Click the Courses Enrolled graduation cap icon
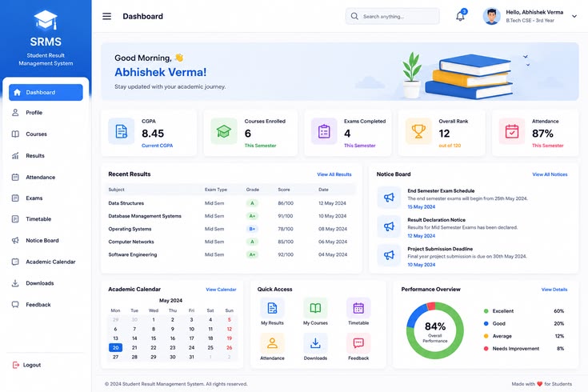Viewport: 588px width, 392px height. (x=224, y=131)
